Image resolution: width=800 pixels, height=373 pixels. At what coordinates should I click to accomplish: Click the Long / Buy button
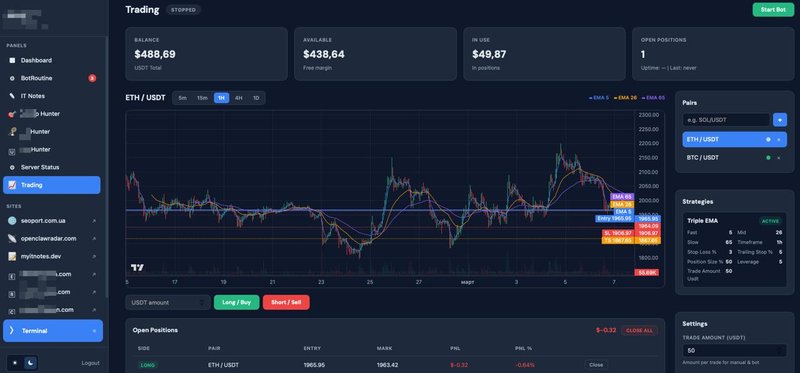pyautogui.click(x=237, y=303)
